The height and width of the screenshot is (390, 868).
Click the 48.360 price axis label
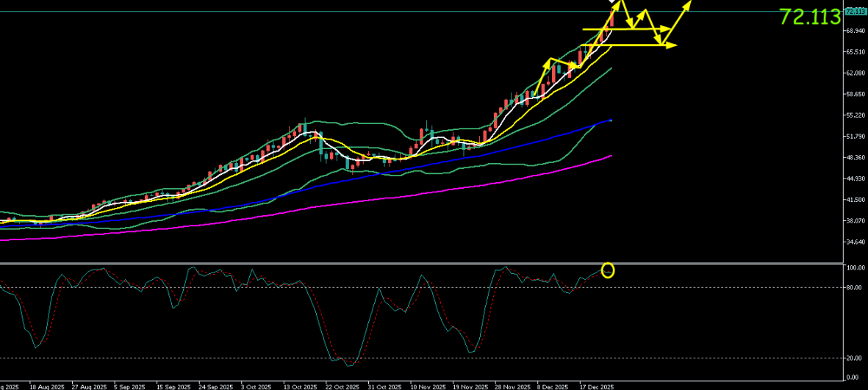[x=854, y=158]
